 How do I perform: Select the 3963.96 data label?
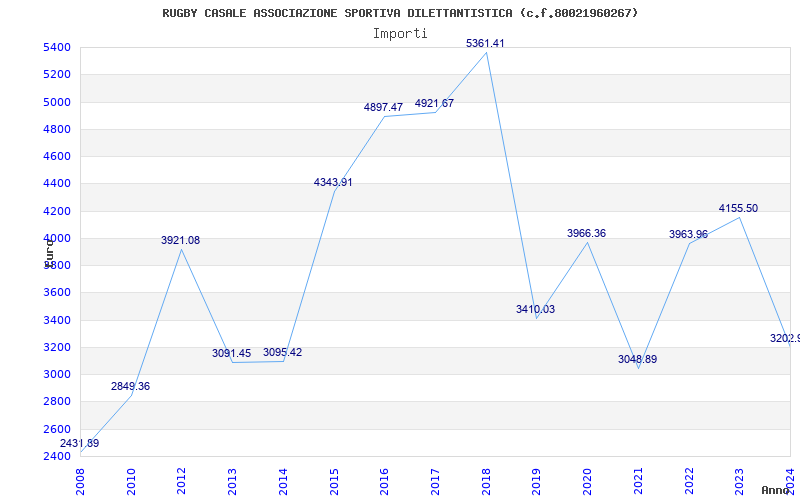[689, 235]
